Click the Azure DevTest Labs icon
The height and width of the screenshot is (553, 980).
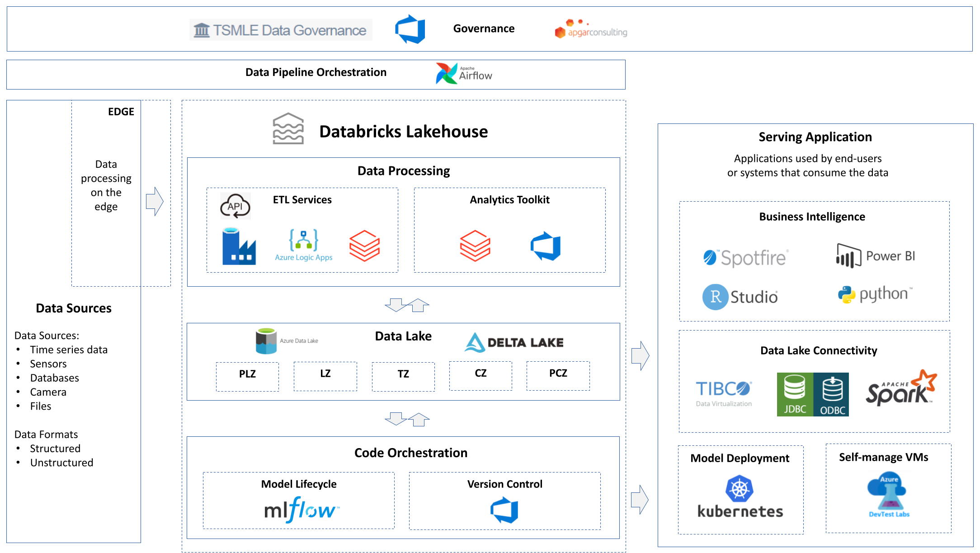tap(888, 495)
